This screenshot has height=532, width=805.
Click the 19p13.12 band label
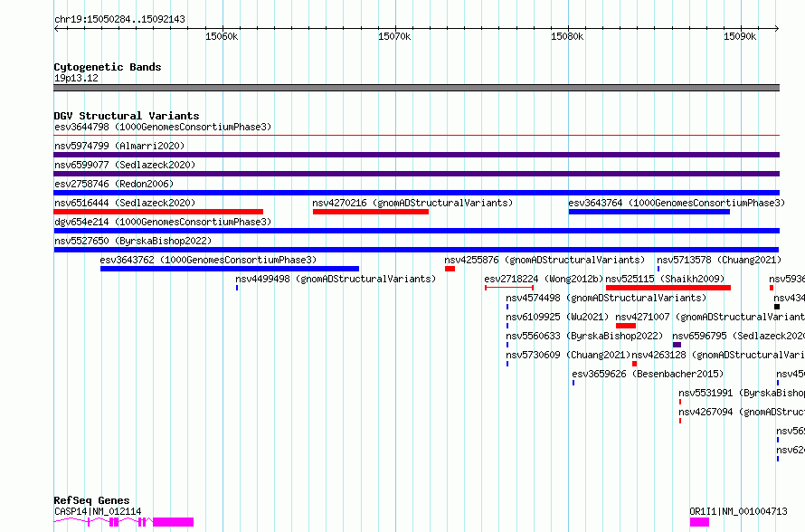76,78
